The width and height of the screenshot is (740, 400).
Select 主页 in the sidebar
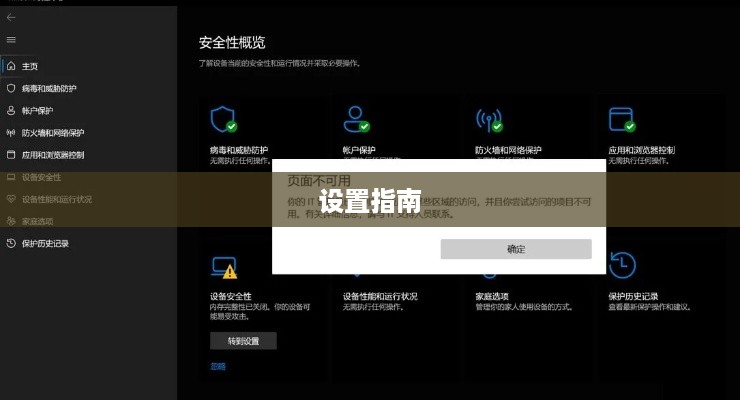pos(30,66)
